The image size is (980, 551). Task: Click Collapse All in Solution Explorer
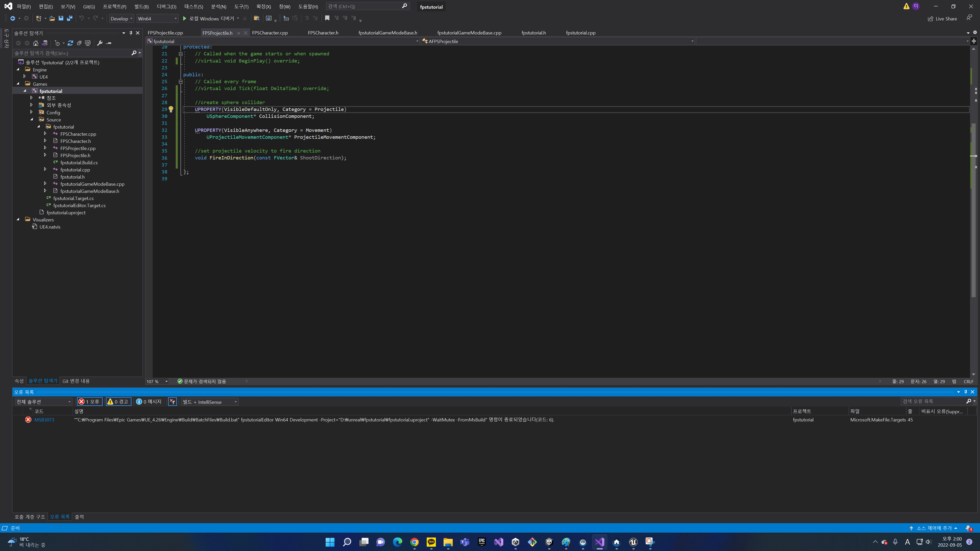point(79,43)
